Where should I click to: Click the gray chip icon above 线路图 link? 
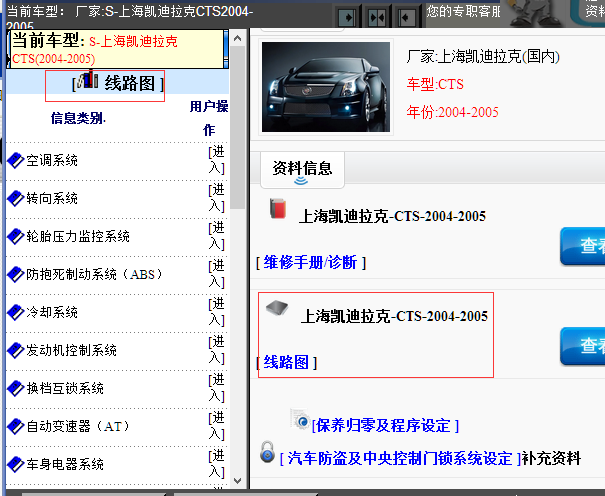[x=277, y=307]
